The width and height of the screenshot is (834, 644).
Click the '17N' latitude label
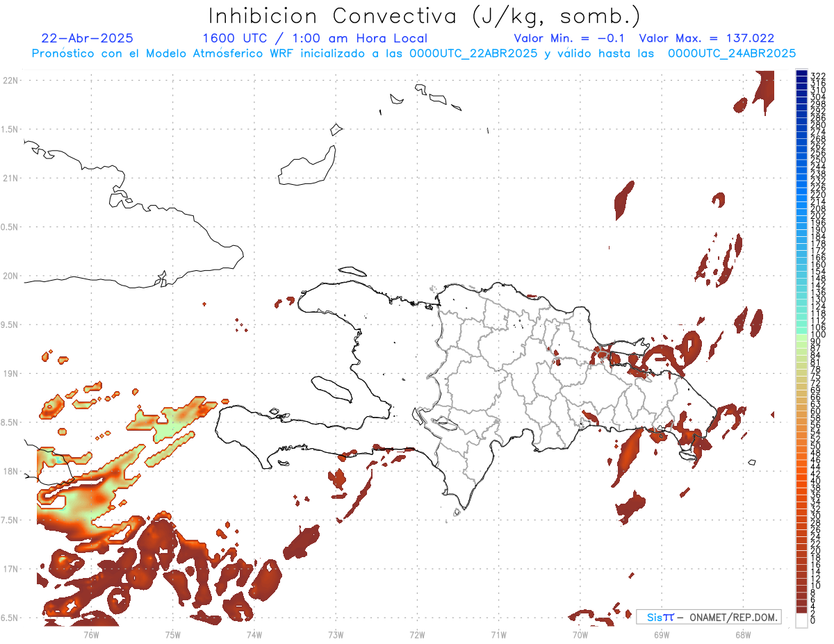pyautogui.click(x=10, y=570)
